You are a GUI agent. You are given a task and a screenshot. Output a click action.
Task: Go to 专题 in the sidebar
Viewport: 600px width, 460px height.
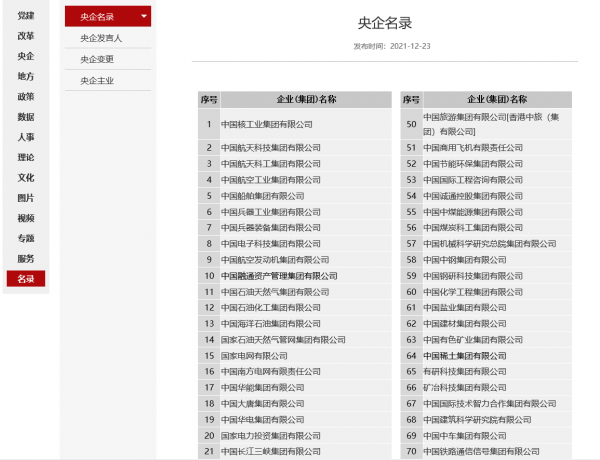click(26, 238)
